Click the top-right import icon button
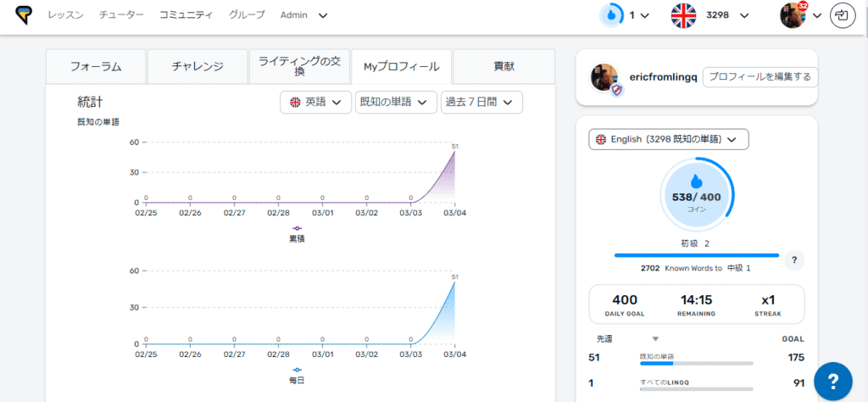The image size is (868, 402). (x=842, y=15)
